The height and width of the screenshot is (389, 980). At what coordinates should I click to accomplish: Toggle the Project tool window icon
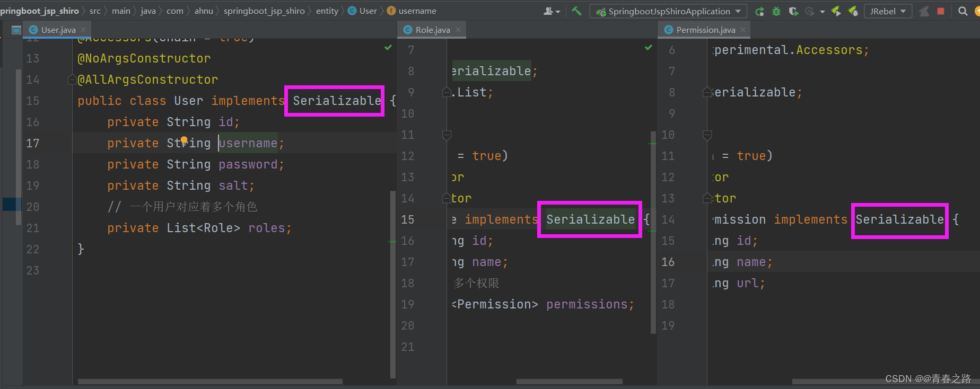16,30
